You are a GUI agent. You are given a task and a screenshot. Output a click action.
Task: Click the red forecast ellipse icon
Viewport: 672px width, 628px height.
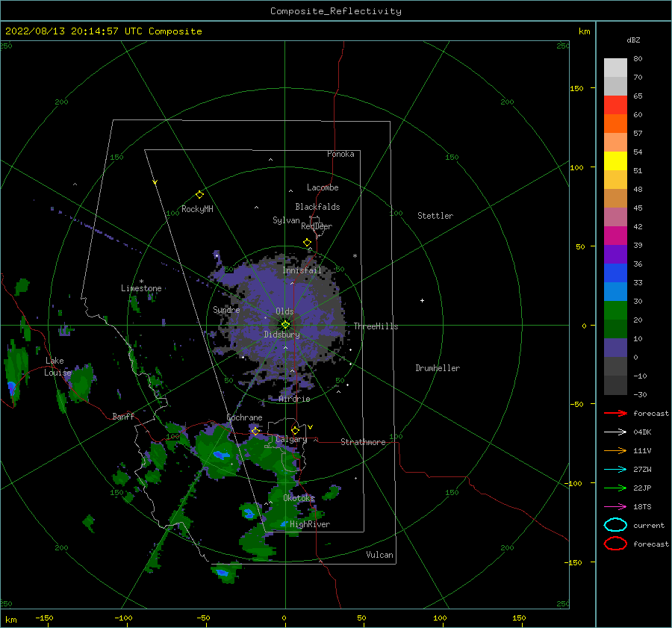point(615,544)
